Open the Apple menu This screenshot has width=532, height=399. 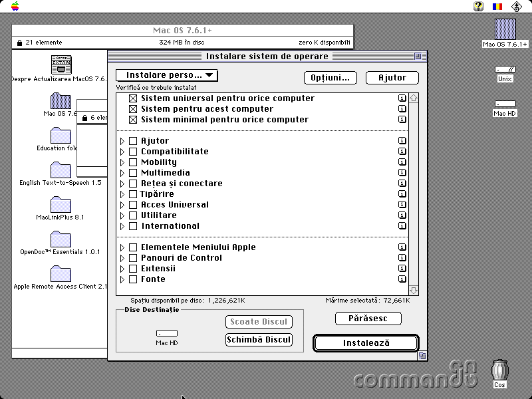pos(15,6)
